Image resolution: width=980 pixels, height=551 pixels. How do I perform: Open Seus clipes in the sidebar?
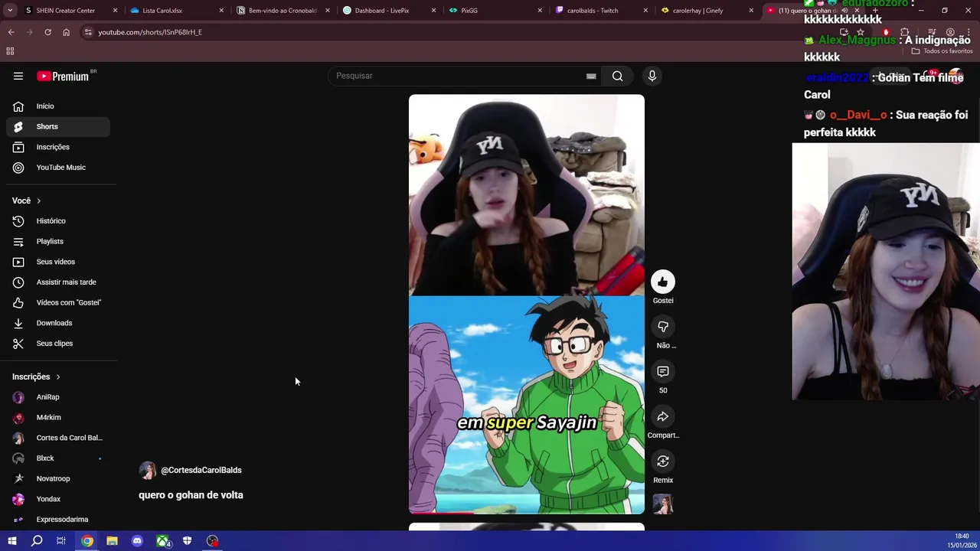[x=58, y=344]
